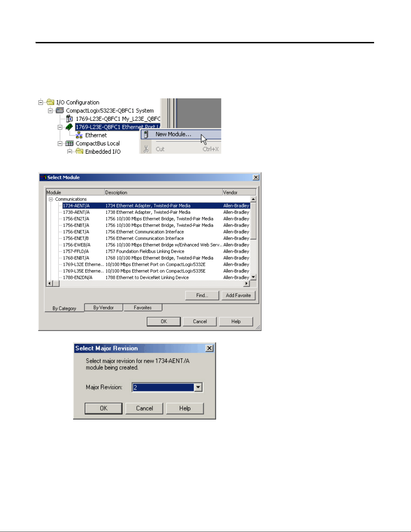Click the Description column header

point(164,192)
